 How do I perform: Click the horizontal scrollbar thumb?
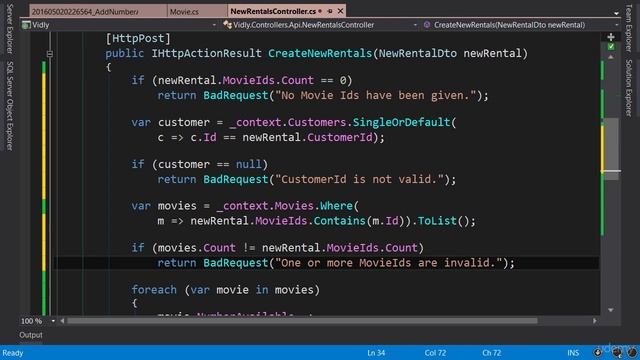(302, 321)
